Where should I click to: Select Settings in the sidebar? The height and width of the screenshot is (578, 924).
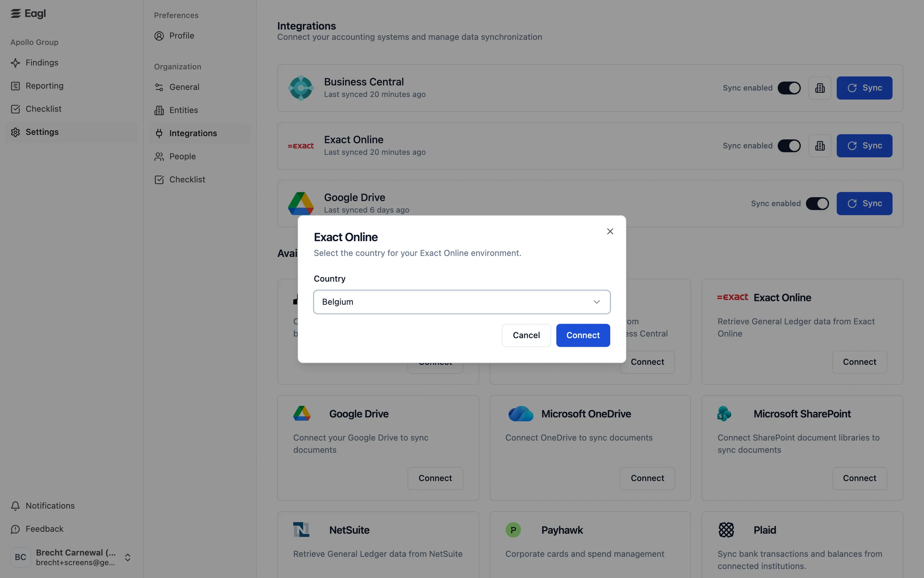(x=72, y=132)
